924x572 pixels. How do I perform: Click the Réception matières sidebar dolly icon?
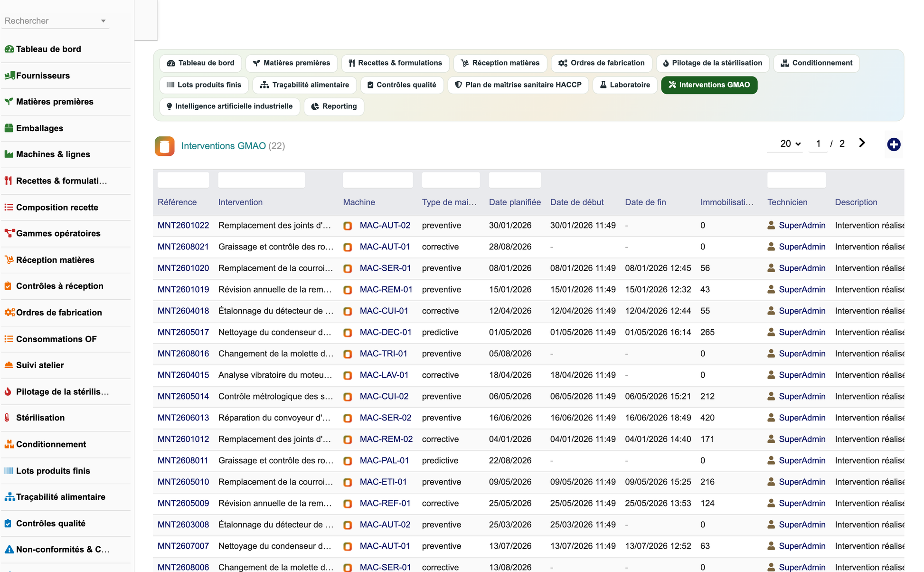click(x=9, y=260)
